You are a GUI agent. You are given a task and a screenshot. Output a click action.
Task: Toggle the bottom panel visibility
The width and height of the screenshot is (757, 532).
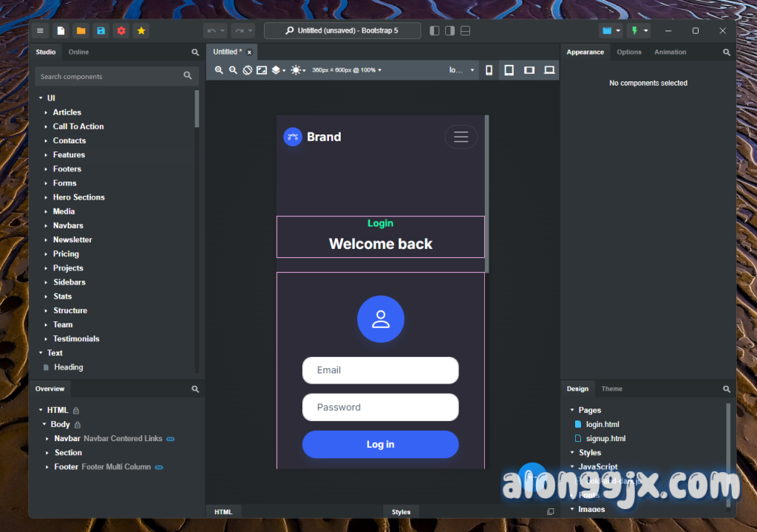(465, 31)
